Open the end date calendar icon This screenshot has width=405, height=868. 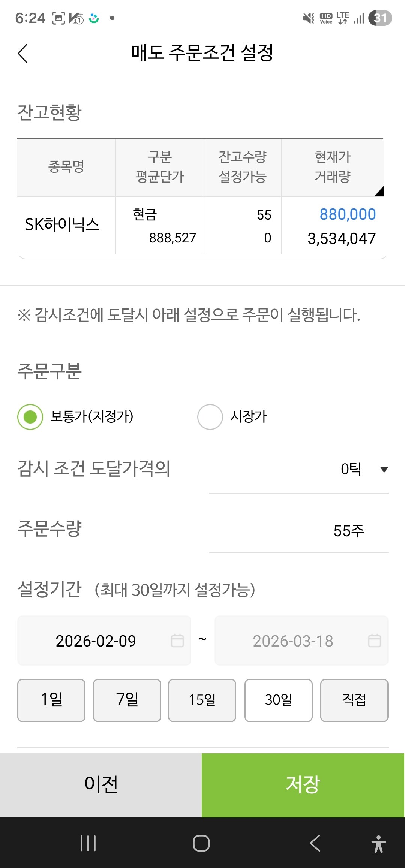pos(375,641)
